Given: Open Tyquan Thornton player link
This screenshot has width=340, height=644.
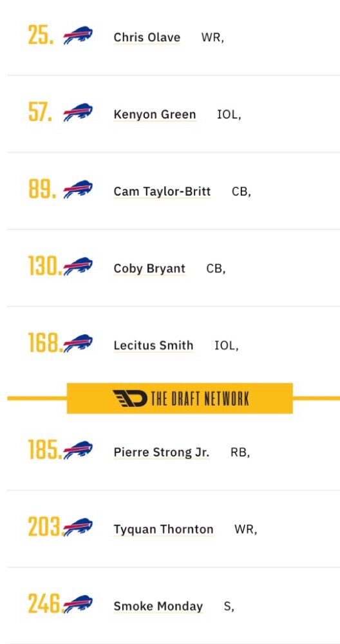Looking at the screenshot, I should (164, 529).
